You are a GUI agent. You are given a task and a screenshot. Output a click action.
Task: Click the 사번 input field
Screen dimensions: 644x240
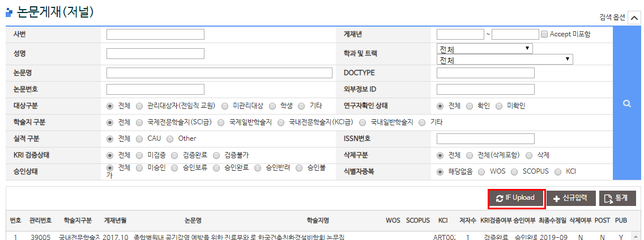pyautogui.click(x=155, y=34)
